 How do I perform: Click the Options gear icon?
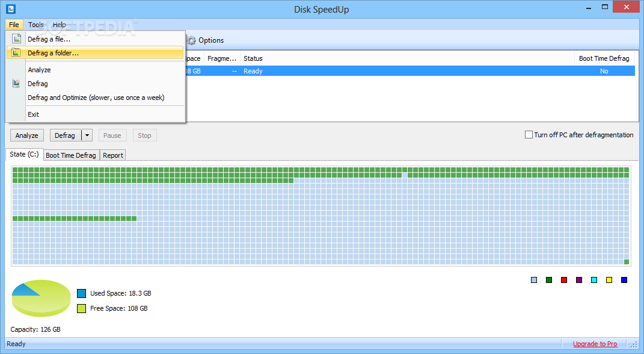click(x=191, y=40)
